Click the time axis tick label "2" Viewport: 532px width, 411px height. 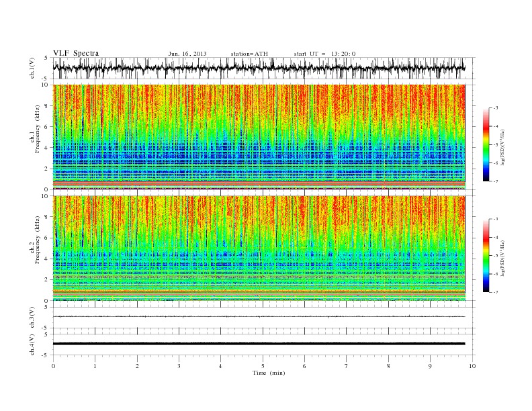tap(137, 366)
